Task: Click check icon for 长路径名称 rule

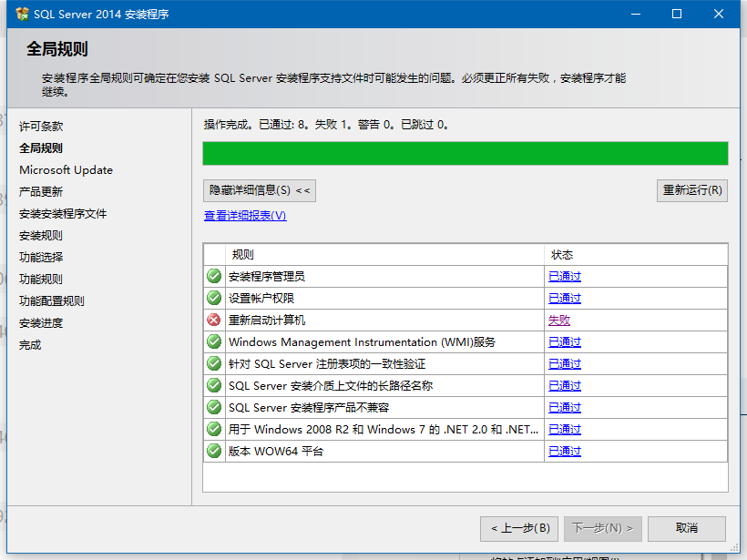Action: point(214,386)
